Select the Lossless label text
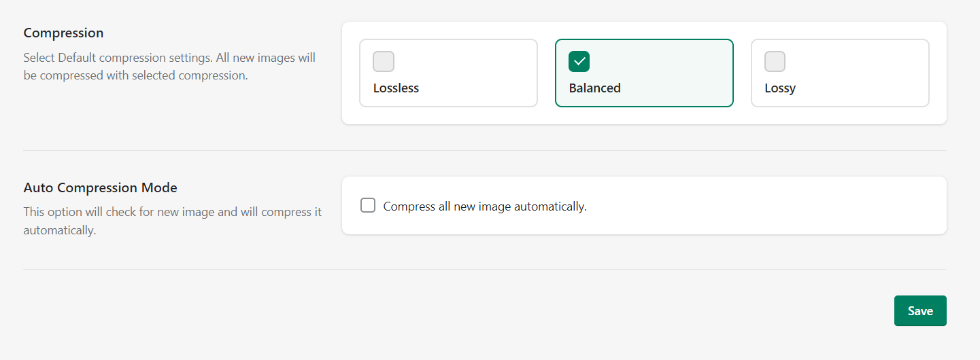The height and width of the screenshot is (360, 980). (x=396, y=88)
